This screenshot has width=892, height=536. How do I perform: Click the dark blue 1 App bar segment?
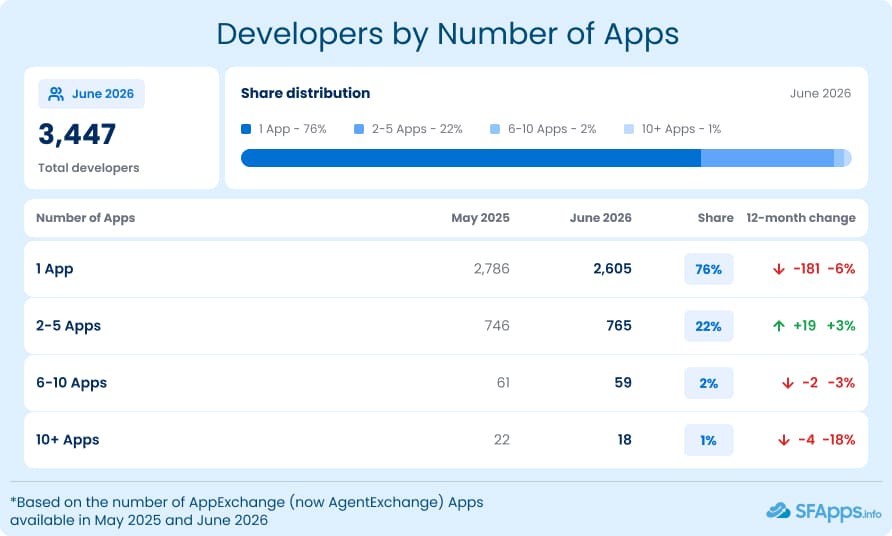(471, 158)
